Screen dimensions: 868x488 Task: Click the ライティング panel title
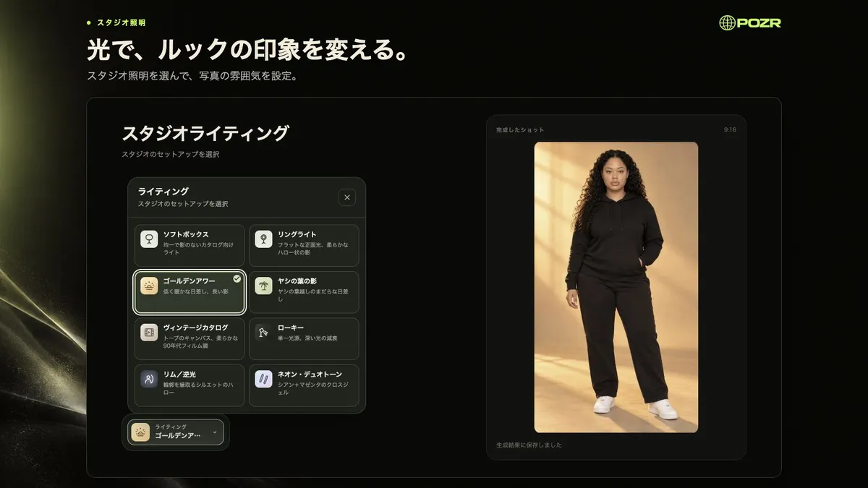[x=163, y=192]
